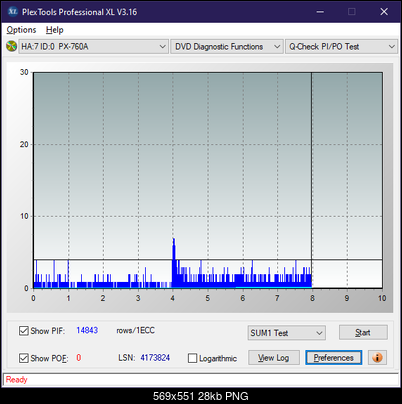Open the Q-Check PI/PO Test dropdown

click(x=341, y=47)
